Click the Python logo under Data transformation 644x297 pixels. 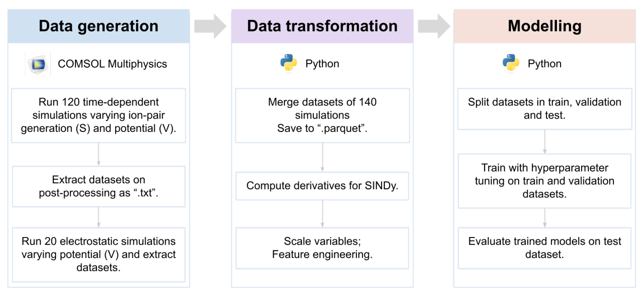(288, 63)
